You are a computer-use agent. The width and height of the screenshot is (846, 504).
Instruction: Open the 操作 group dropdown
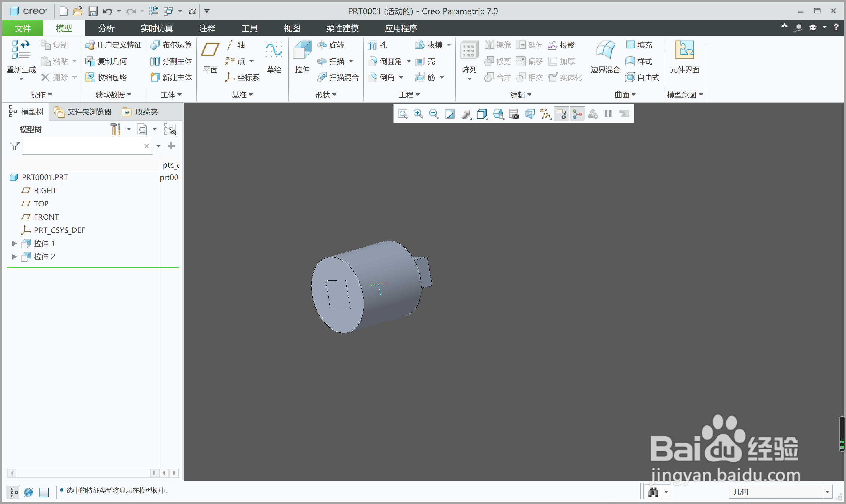(x=41, y=95)
